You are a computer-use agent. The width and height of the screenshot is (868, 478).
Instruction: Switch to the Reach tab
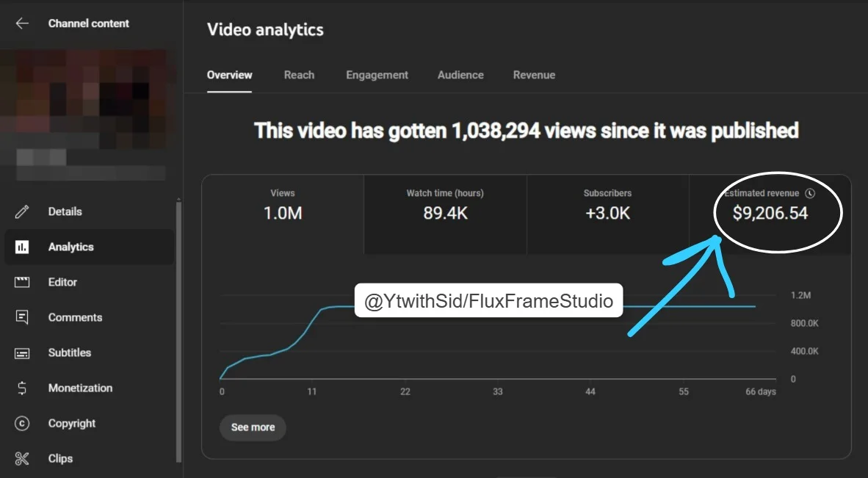[299, 75]
